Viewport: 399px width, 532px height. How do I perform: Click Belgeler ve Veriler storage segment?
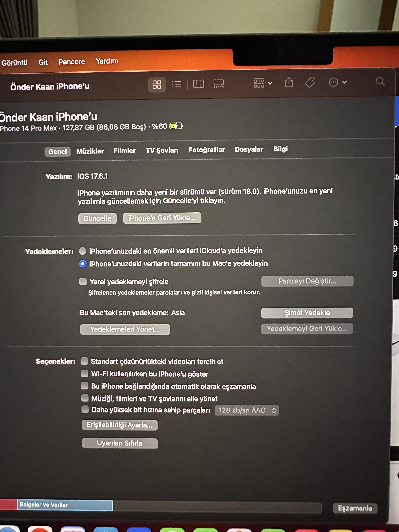coord(65,505)
